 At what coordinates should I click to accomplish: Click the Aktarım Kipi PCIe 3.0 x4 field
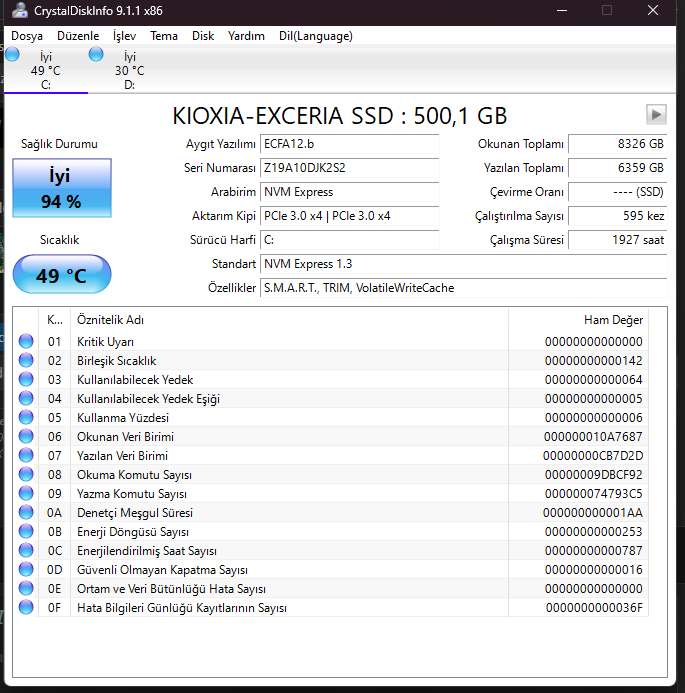(x=350, y=216)
